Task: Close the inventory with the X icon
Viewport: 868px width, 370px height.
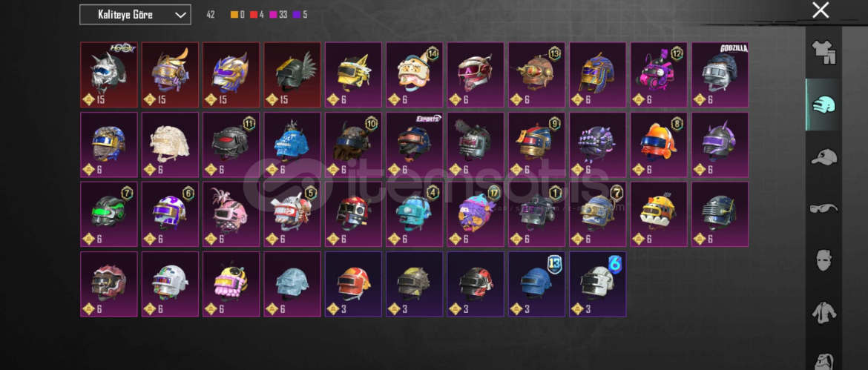Action: point(821,10)
